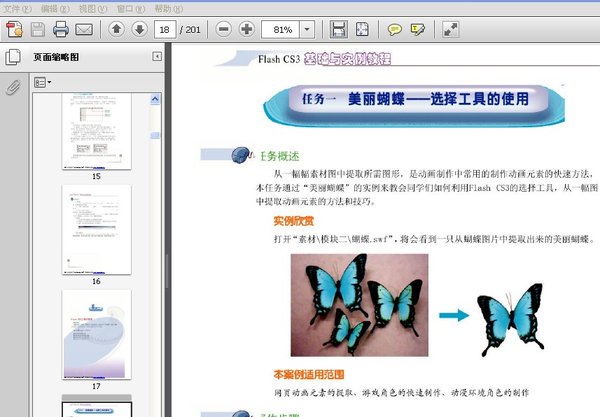
Task: Select the highlighted page 18 thumbnail
Action: (x=96, y=407)
